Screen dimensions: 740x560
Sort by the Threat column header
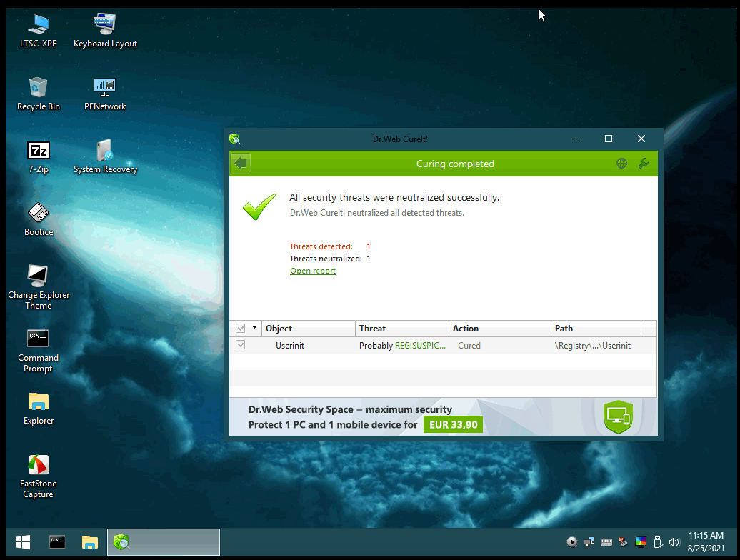pos(401,329)
